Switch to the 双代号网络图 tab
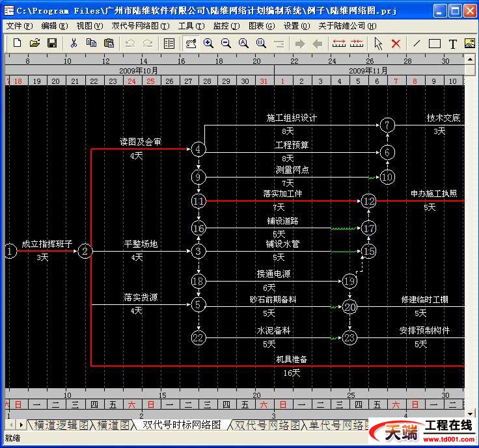The height and width of the screenshot is (448, 479). [268, 425]
